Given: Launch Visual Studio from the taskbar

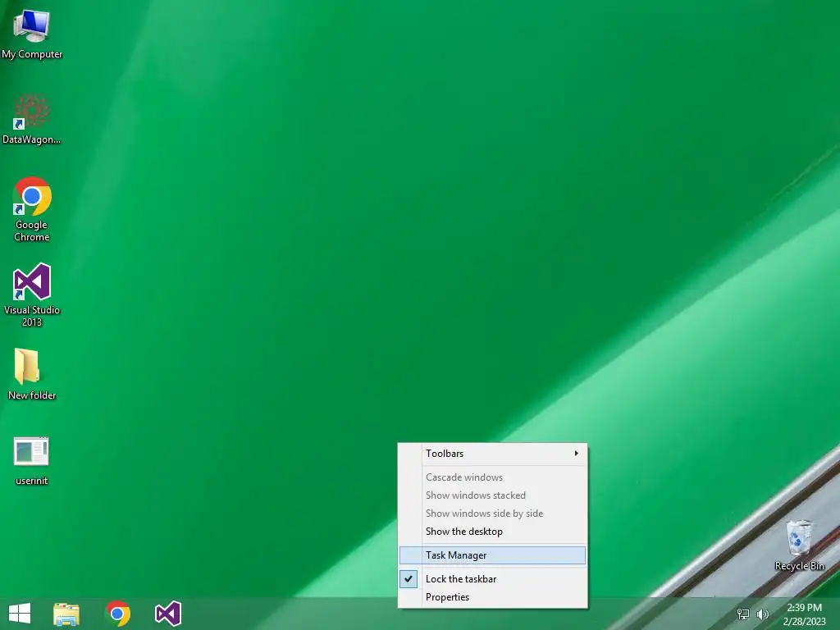Looking at the screenshot, I should (x=168, y=614).
